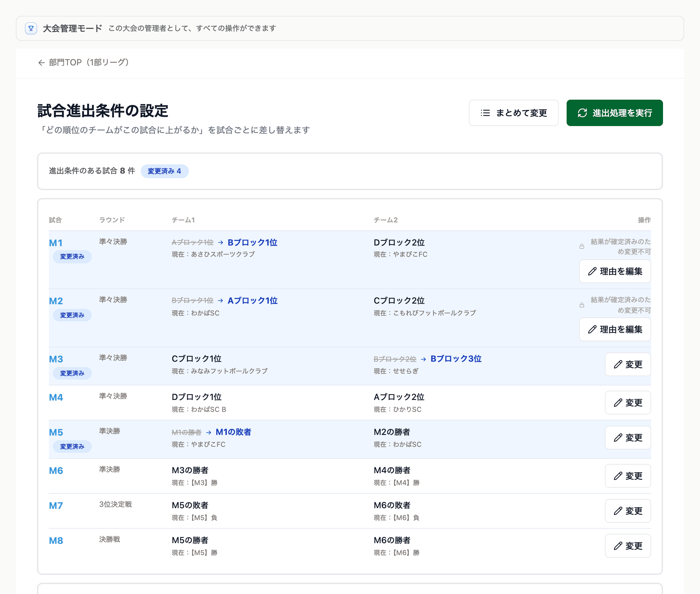Click the refresh icon in the 進出処理を実行 button
This screenshot has height=594, width=700.
click(x=582, y=113)
